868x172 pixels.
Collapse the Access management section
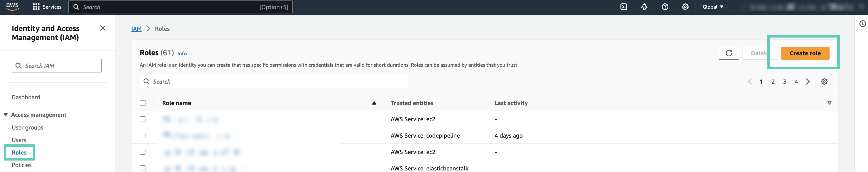click(x=6, y=115)
